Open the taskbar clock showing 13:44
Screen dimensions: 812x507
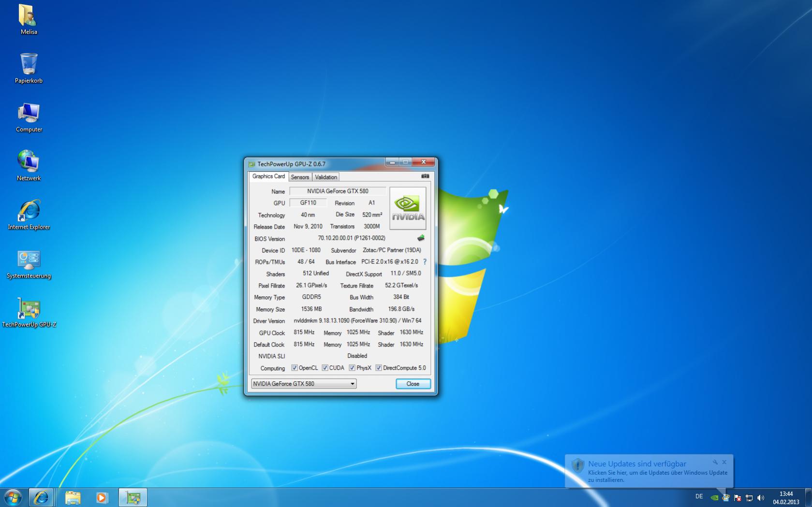pyautogui.click(x=786, y=498)
